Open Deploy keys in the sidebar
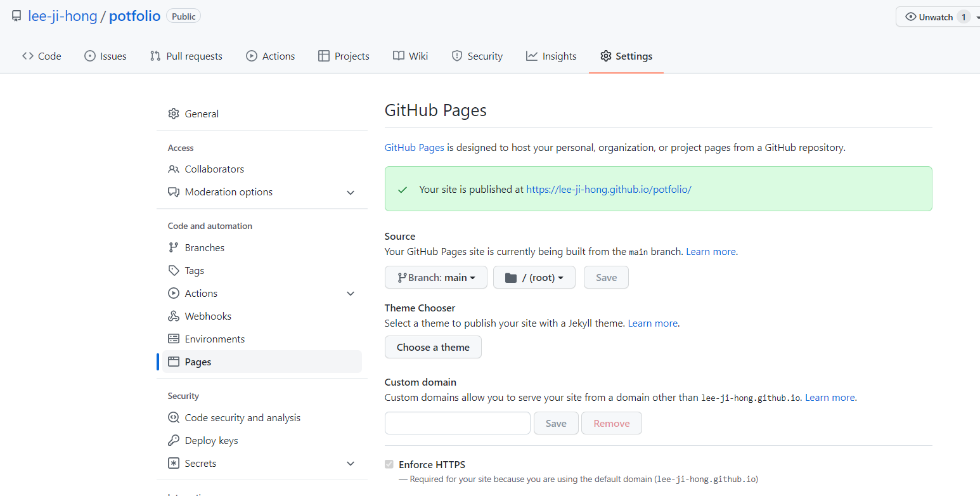Screen dimensions: 980x496 click(262, 440)
